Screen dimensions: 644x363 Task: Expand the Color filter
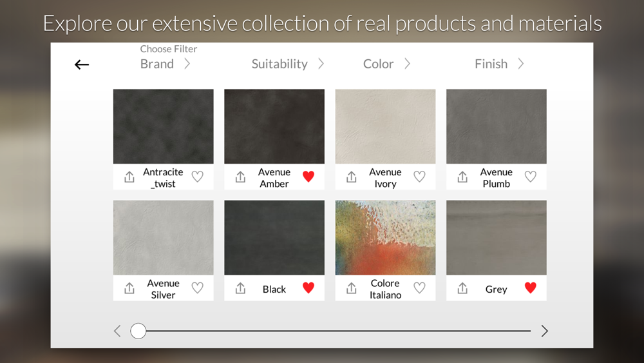click(x=386, y=64)
